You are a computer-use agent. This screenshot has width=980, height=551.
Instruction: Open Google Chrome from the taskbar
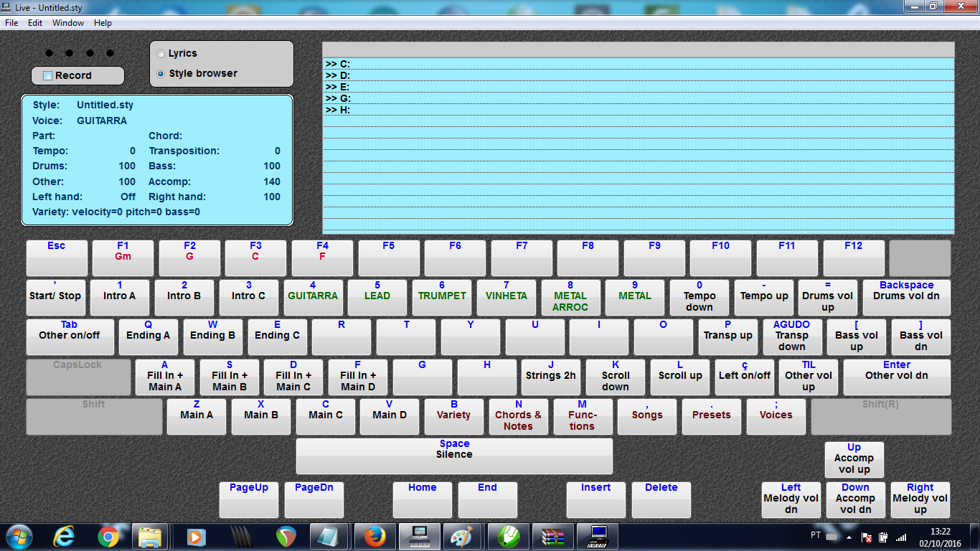(108, 537)
